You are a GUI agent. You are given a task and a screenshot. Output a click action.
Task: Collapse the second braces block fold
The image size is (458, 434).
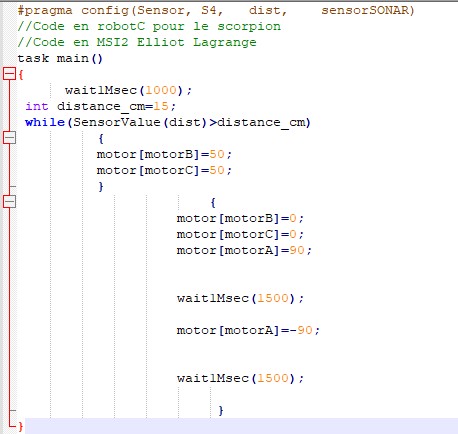coord(9,202)
